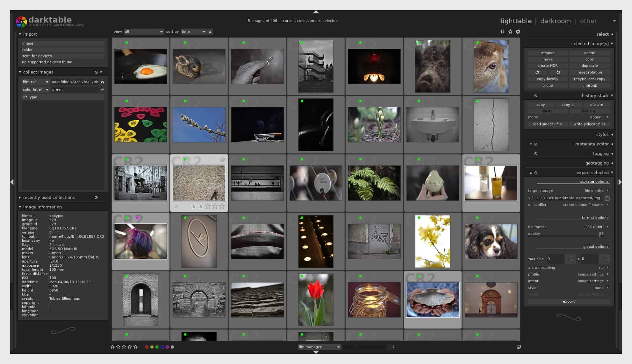Viewport: 632px width, 364px height.
Task: Open global preferences via gear icon
Action: [518, 31]
